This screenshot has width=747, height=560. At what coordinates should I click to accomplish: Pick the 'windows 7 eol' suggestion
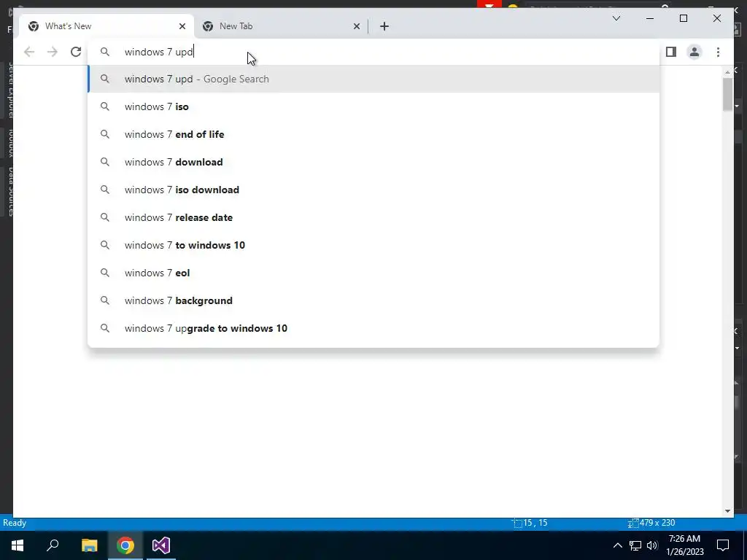coord(373,273)
